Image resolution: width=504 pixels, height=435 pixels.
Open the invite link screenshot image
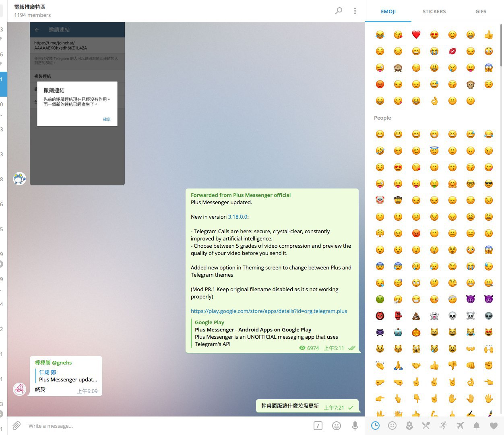pyautogui.click(x=77, y=104)
